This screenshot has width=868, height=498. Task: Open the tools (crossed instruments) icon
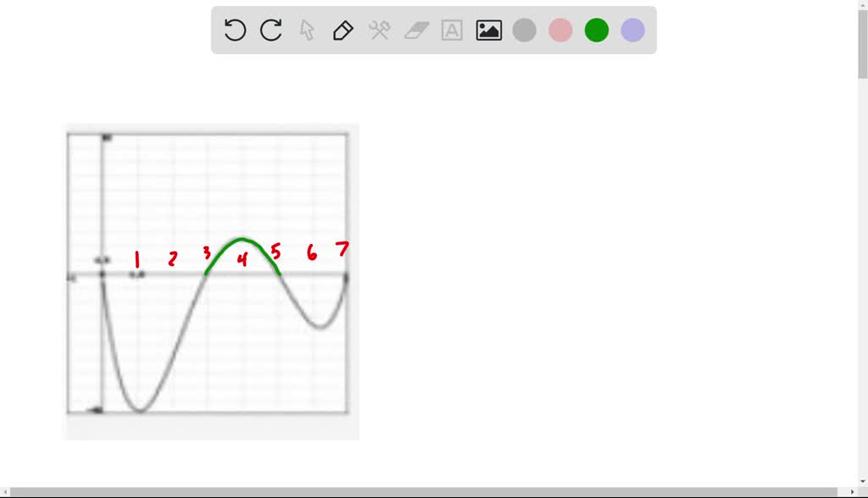379,30
